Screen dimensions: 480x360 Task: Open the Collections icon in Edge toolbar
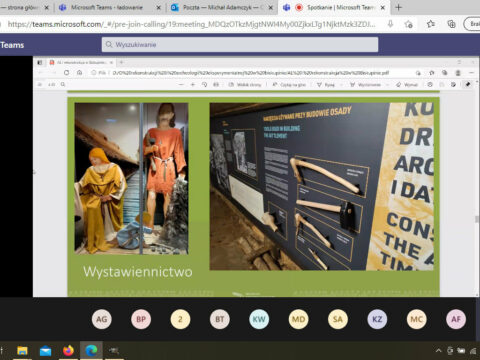[x=451, y=24]
